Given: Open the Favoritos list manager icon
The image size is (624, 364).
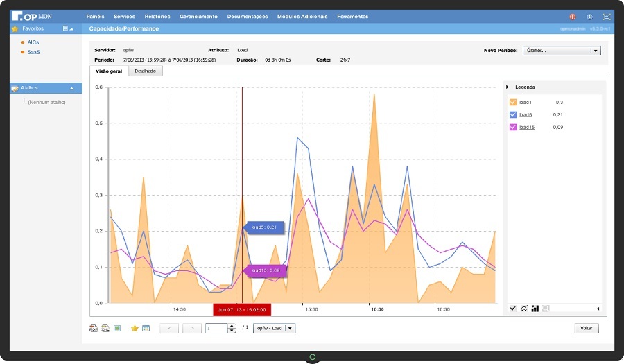Looking at the screenshot, I should [65, 28].
